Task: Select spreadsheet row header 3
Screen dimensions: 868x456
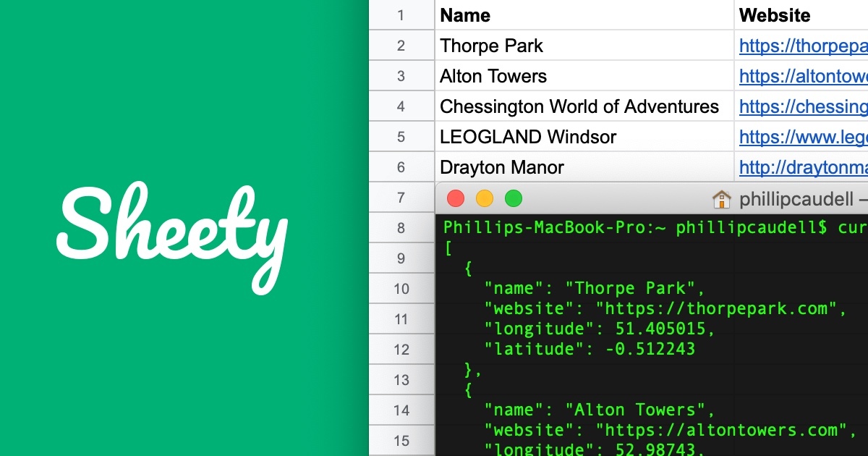Action: pos(401,76)
